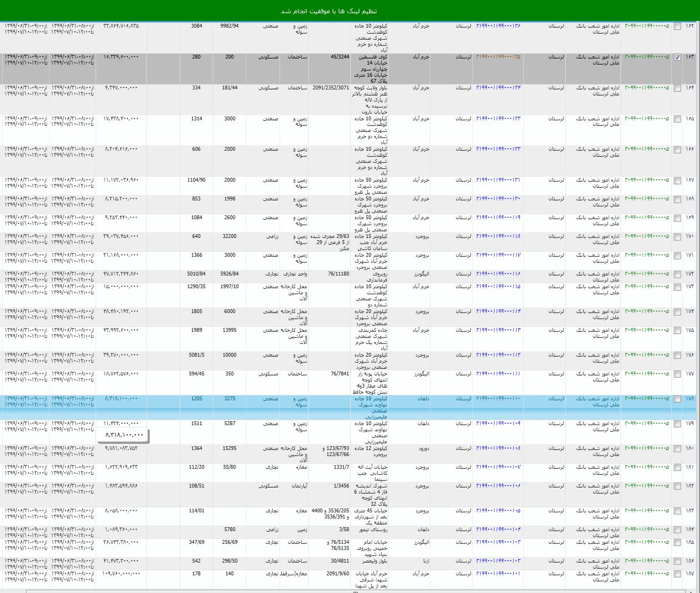Click the green code link in row 165
700x593 pixels.
646,119
